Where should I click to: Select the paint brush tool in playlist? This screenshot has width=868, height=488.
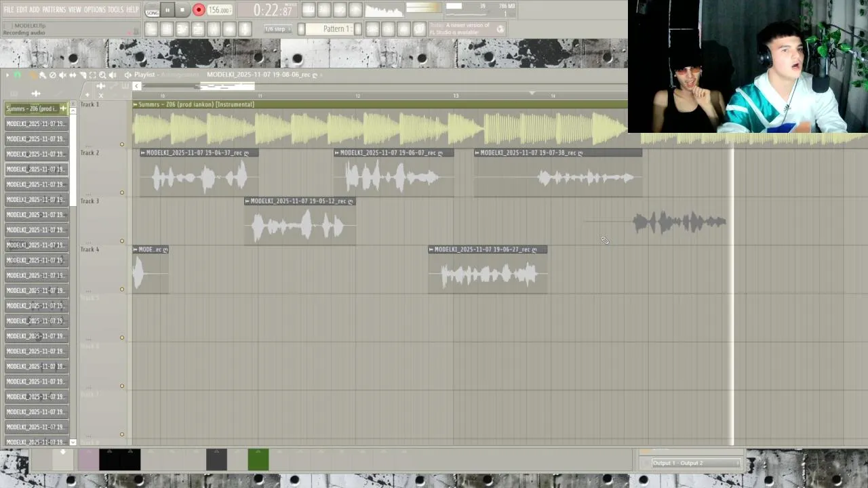tap(42, 75)
